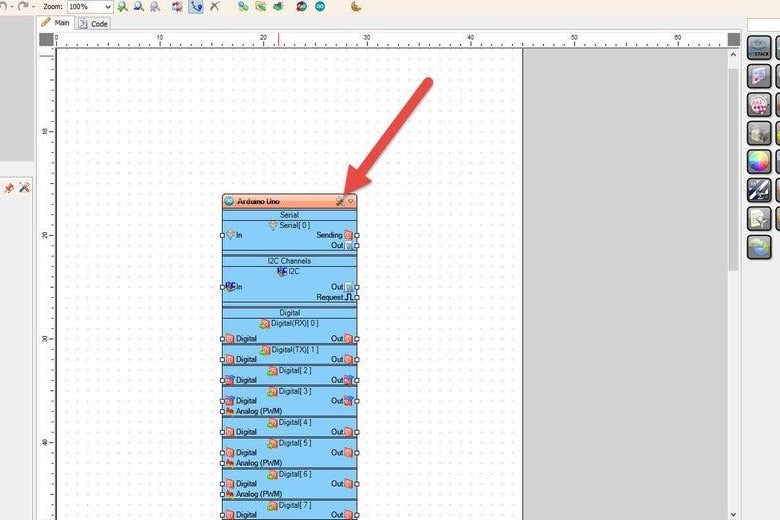Open the second category icon below STACK
The width and height of the screenshot is (780, 520).
[x=759, y=76]
